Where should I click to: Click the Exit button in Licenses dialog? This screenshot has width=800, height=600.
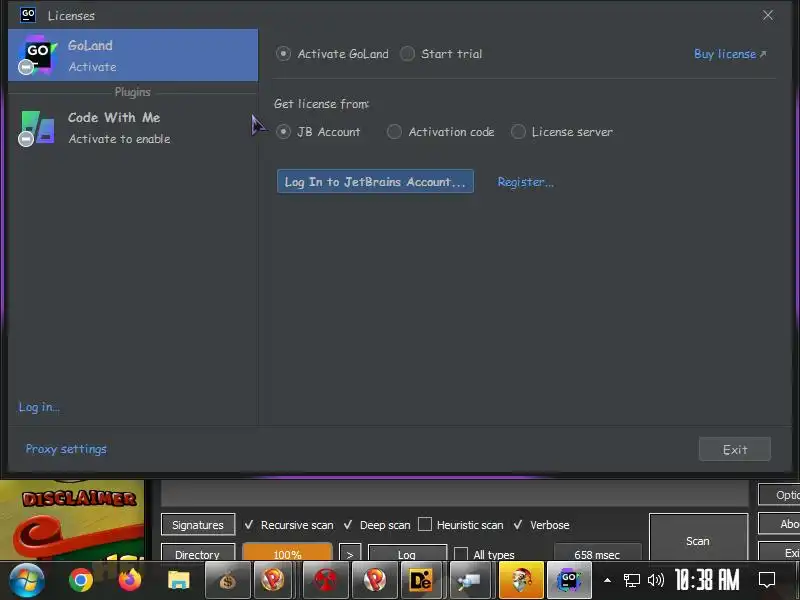pos(735,449)
